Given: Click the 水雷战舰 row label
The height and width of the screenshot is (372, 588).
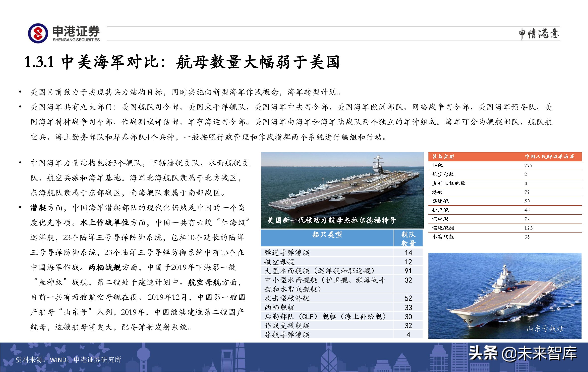Looking at the screenshot, I should click(443, 237).
